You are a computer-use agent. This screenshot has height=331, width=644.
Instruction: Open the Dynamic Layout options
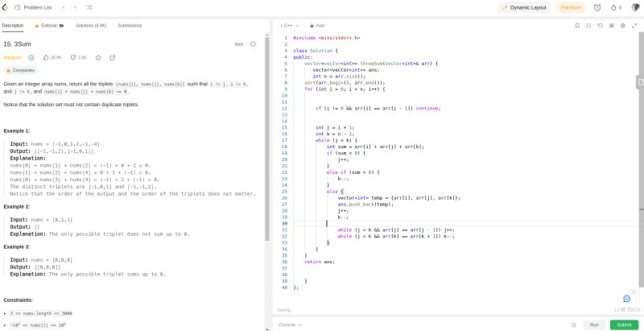click(x=524, y=7)
